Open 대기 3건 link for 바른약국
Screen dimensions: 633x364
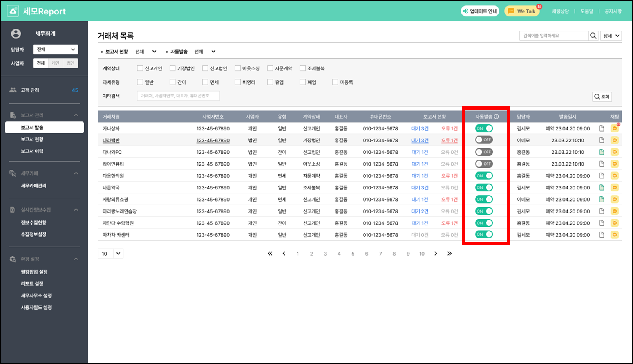coord(420,188)
